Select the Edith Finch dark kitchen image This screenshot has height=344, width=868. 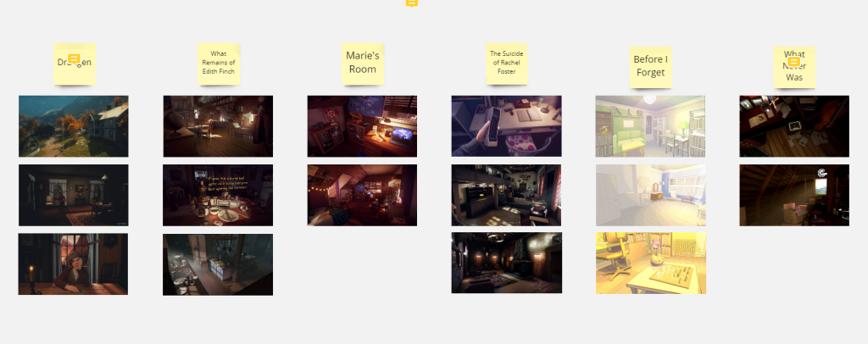(x=218, y=264)
